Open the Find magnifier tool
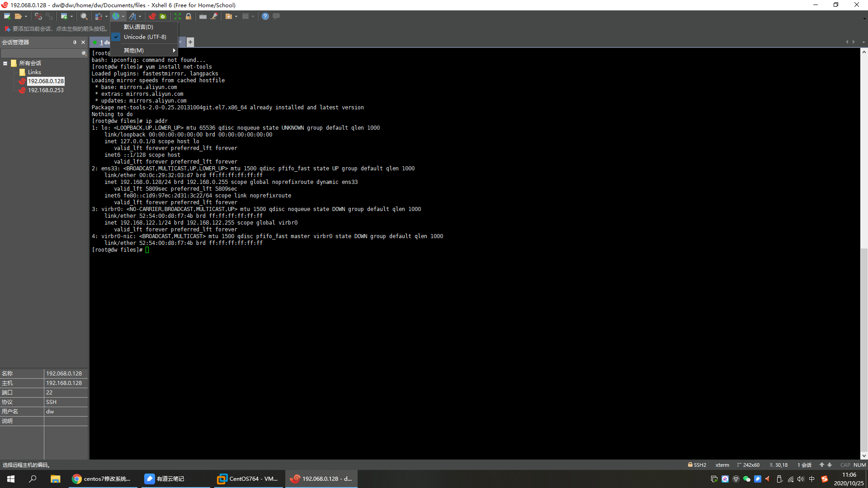The image size is (868, 488). pyautogui.click(x=84, y=16)
